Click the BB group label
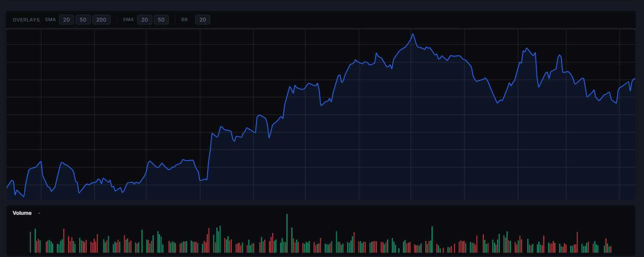The height and width of the screenshot is (257, 644). click(x=184, y=20)
